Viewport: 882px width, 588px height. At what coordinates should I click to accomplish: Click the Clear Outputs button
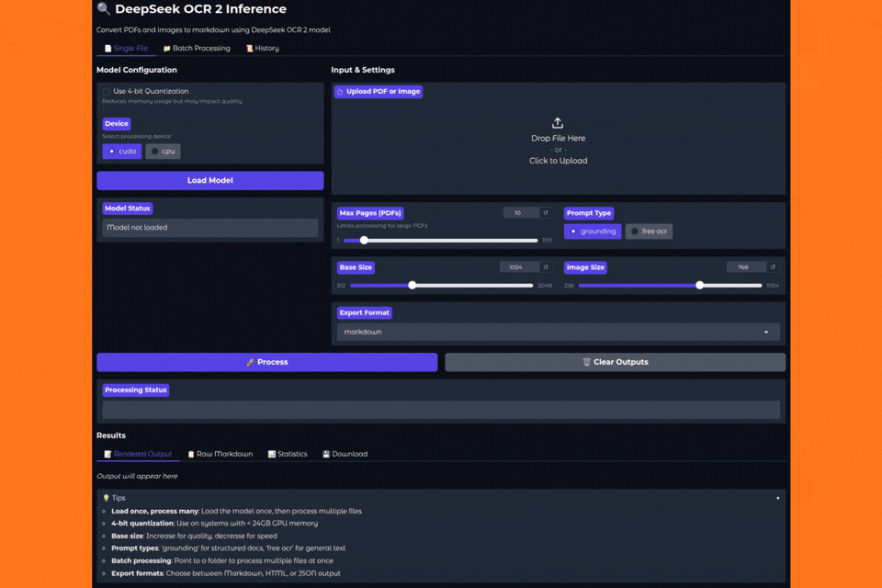(x=615, y=362)
